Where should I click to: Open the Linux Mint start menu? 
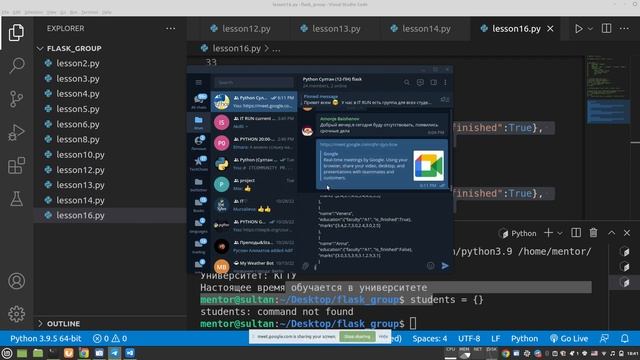click(7, 353)
